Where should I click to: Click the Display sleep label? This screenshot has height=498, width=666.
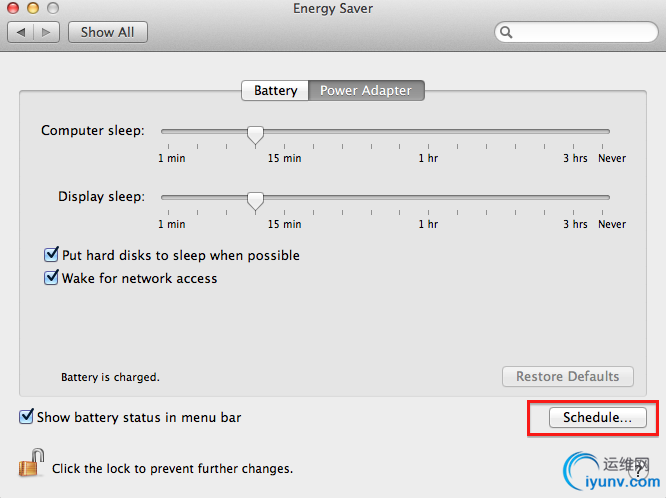click(x=102, y=197)
